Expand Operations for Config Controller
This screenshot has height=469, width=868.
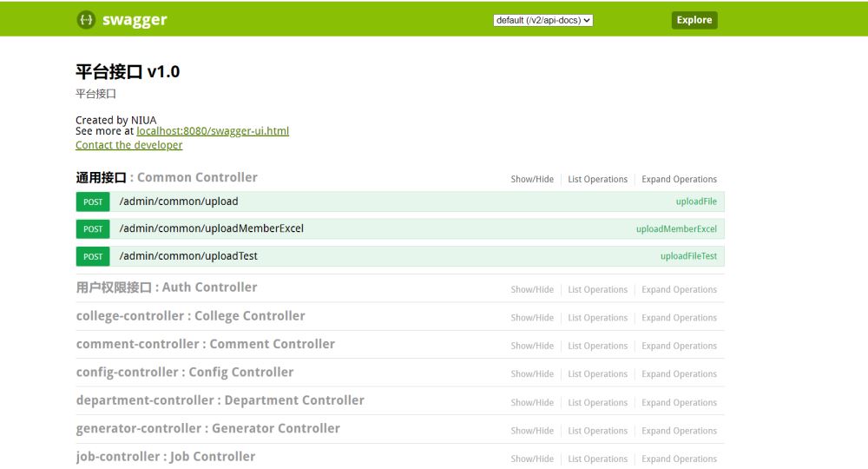[x=679, y=374]
